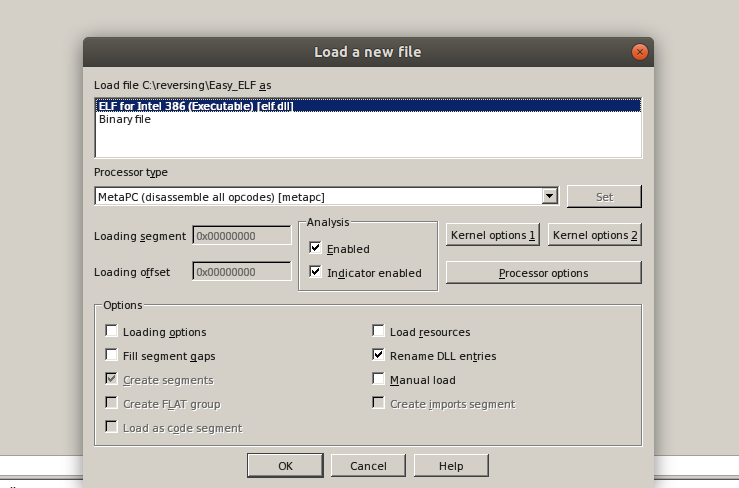This screenshot has height=488, width=739.
Task: Enable the Manual load checkbox
Action: coord(378,380)
